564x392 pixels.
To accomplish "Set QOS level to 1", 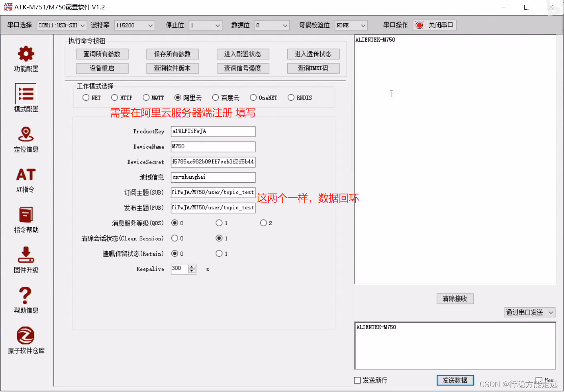I will tap(219, 223).
